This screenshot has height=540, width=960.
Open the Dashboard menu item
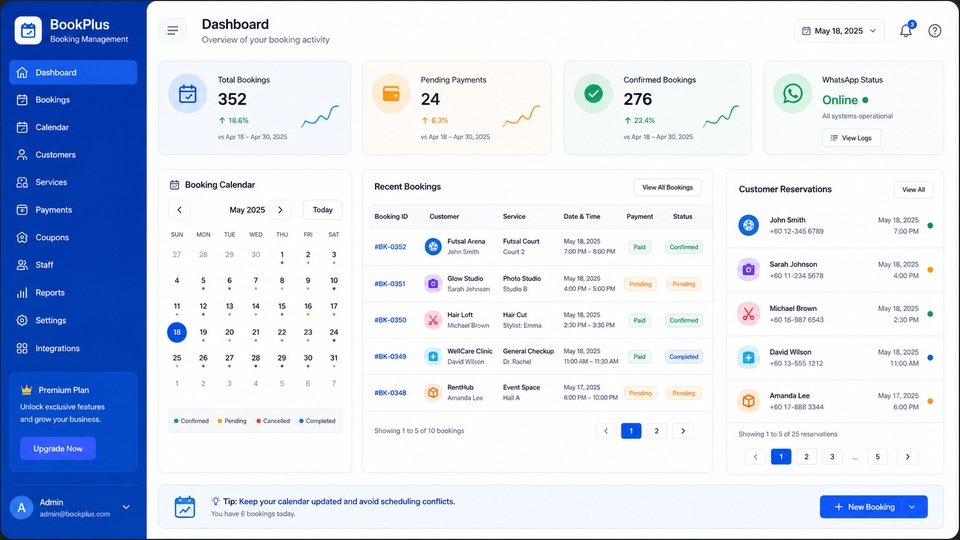tap(73, 72)
